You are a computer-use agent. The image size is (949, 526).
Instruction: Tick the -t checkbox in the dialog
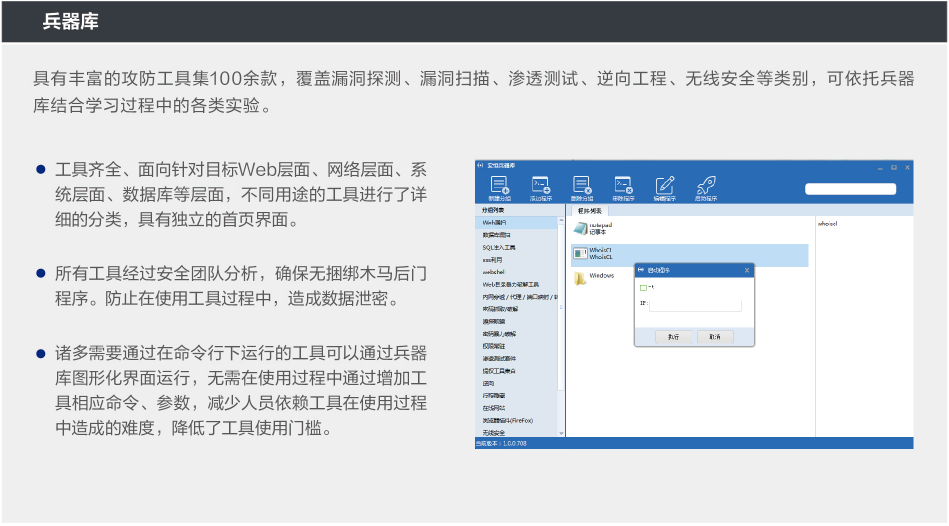643,288
